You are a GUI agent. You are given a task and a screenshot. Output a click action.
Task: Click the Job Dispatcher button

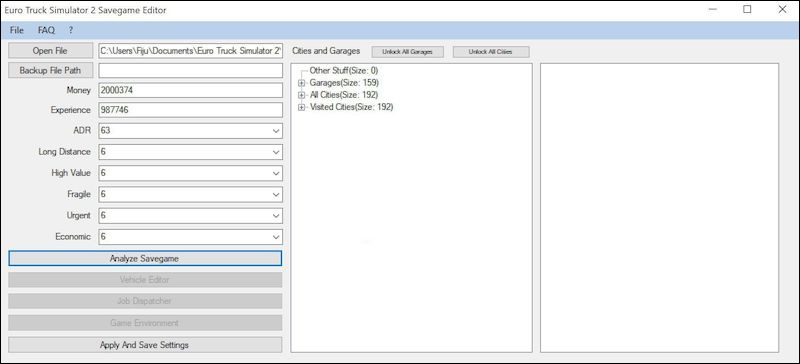point(145,301)
